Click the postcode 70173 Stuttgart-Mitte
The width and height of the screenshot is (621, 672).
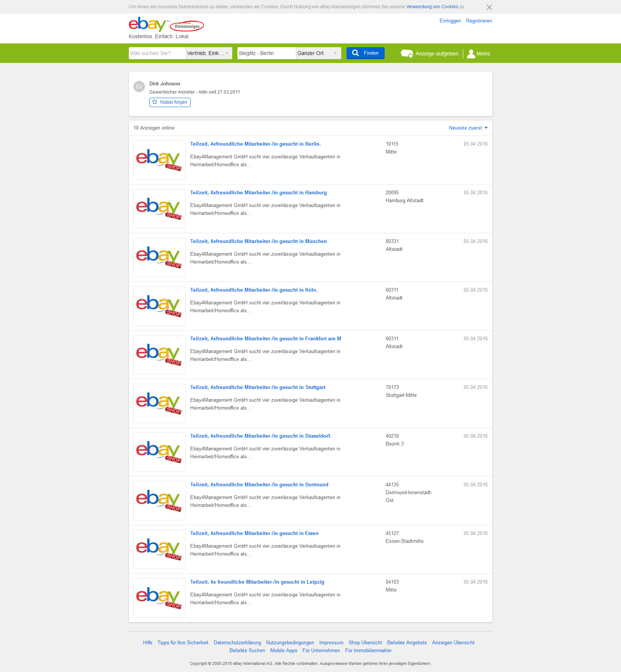(401, 391)
